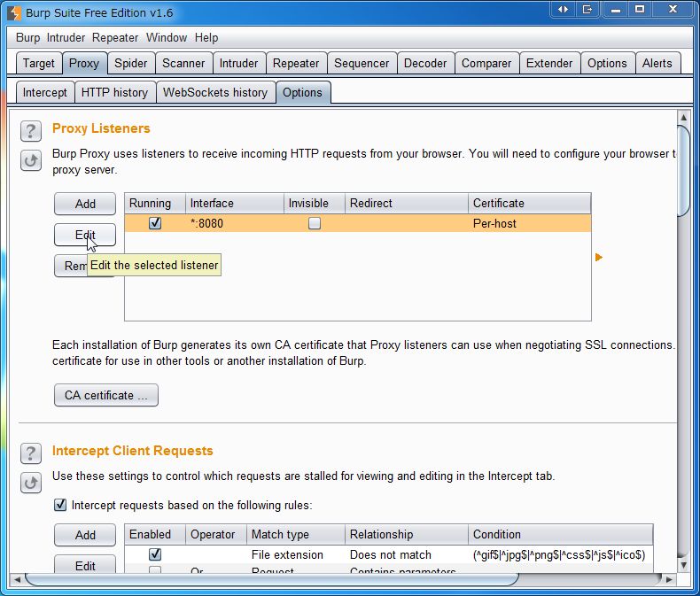
Task: Click Remove button under proxy listeners
Action: [x=71, y=266]
